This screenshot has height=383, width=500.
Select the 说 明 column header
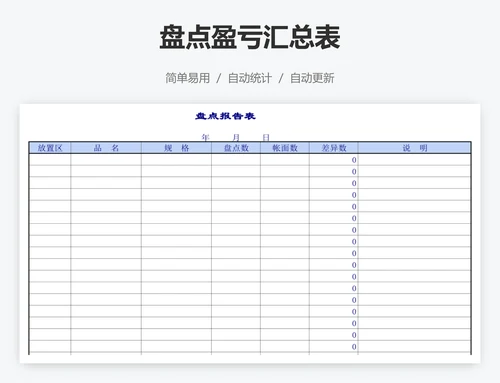414,148
